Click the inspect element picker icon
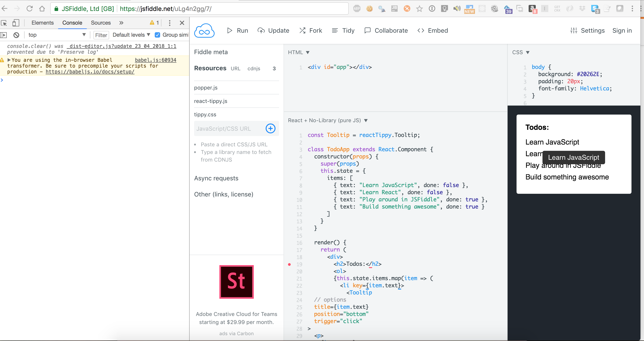This screenshot has height=341, width=644. click(x=4, y=23)
